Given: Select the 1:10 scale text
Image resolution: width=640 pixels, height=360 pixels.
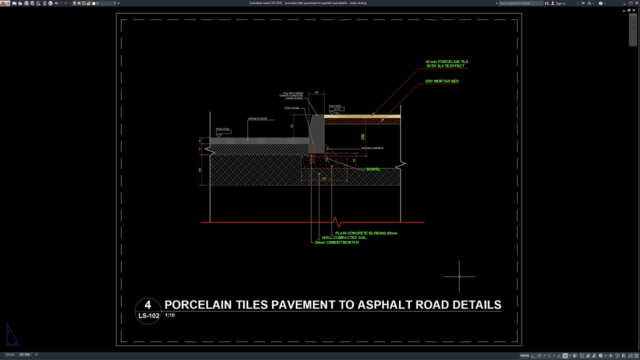Looking at the screenshot, I should [x=170, y=315].
